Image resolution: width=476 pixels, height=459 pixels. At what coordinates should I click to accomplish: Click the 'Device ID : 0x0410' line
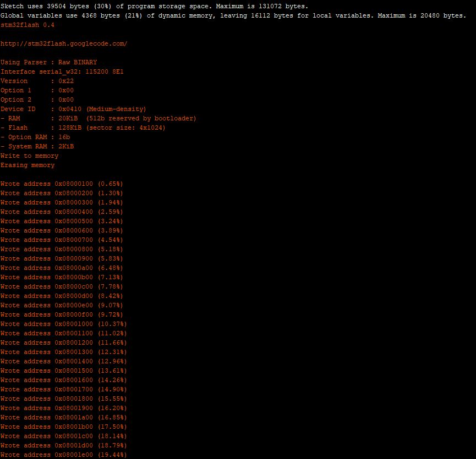tap(73, 109)
